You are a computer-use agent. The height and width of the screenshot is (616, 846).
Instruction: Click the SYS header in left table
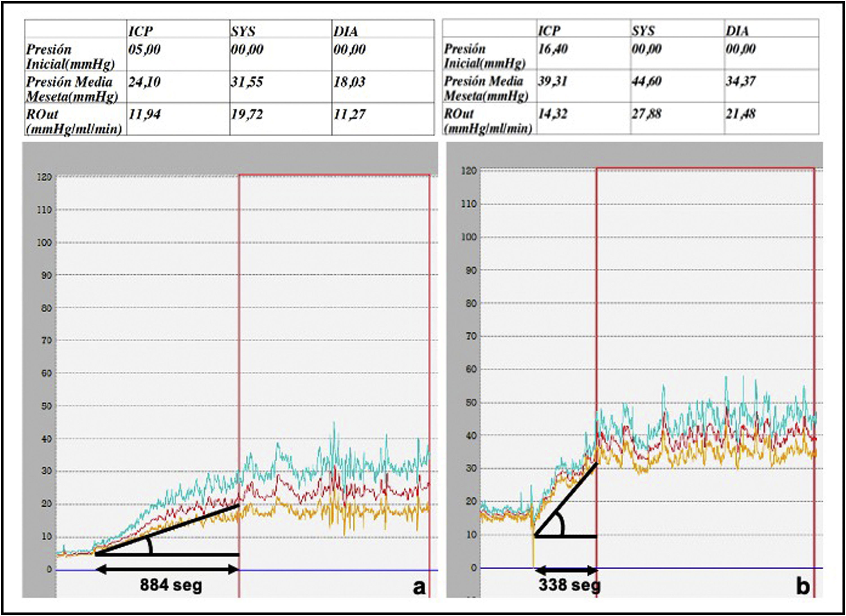click(x=243, y=31)
